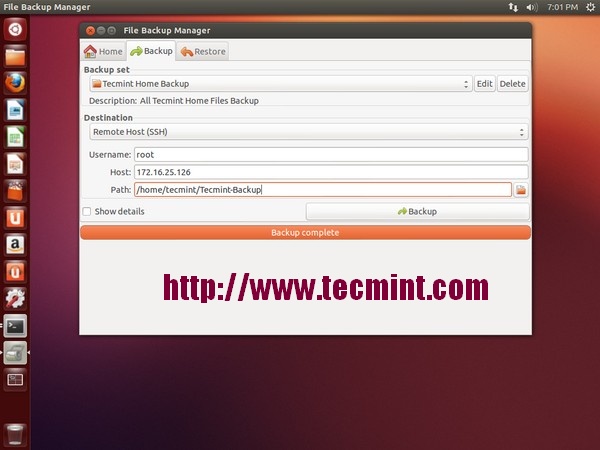Start the backup with the Backup button
Screen dimensions: 600x450
click(417, 212)
